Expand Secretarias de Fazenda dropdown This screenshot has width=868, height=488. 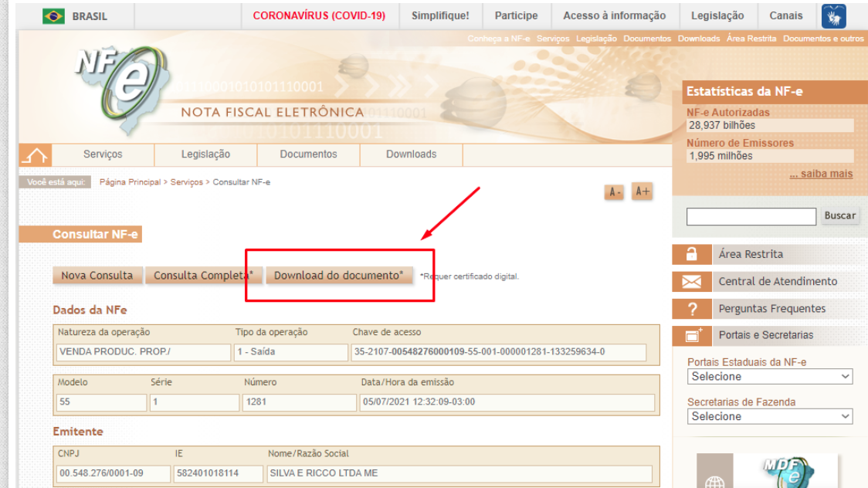pyautogui.click(x=769, y=417)
